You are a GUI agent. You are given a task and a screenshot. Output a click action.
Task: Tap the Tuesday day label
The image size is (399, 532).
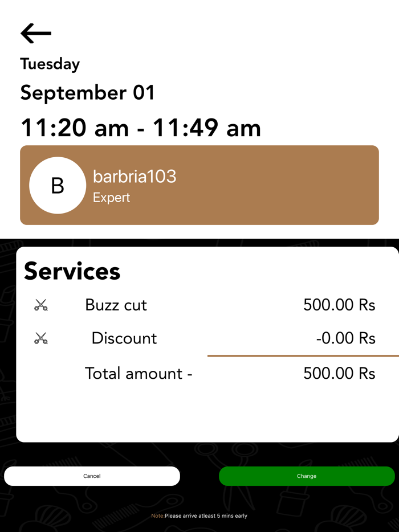(x=50, y=64)
